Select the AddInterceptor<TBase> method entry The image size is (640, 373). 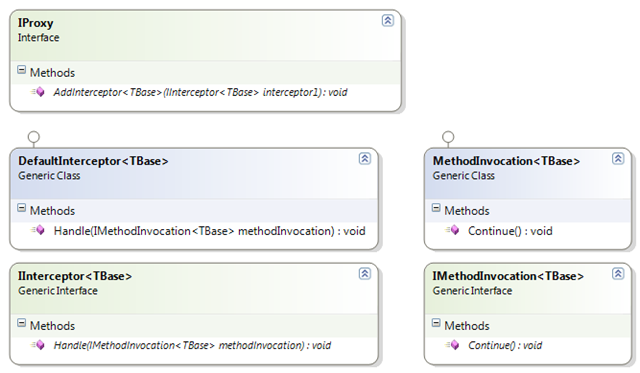tap(200, 92)
